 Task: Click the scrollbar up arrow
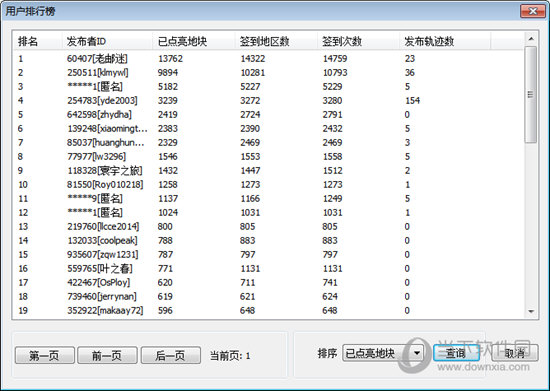tap(531, 39)
